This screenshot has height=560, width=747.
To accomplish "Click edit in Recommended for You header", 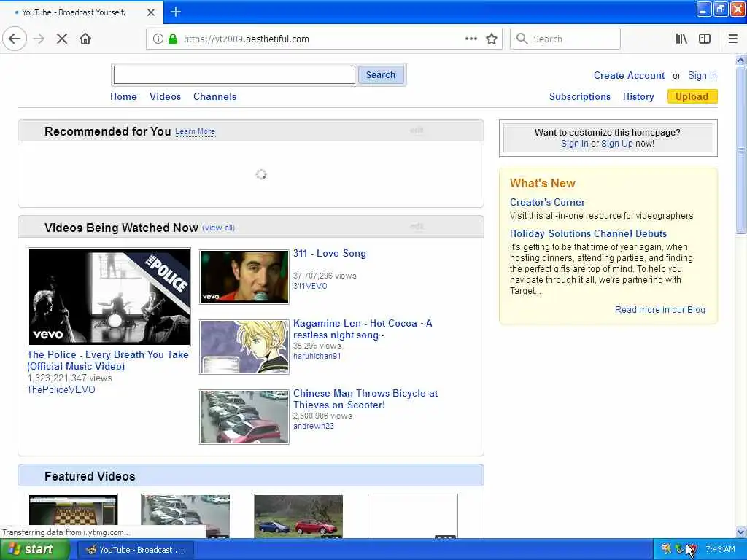I will click(x=417, y=131).
